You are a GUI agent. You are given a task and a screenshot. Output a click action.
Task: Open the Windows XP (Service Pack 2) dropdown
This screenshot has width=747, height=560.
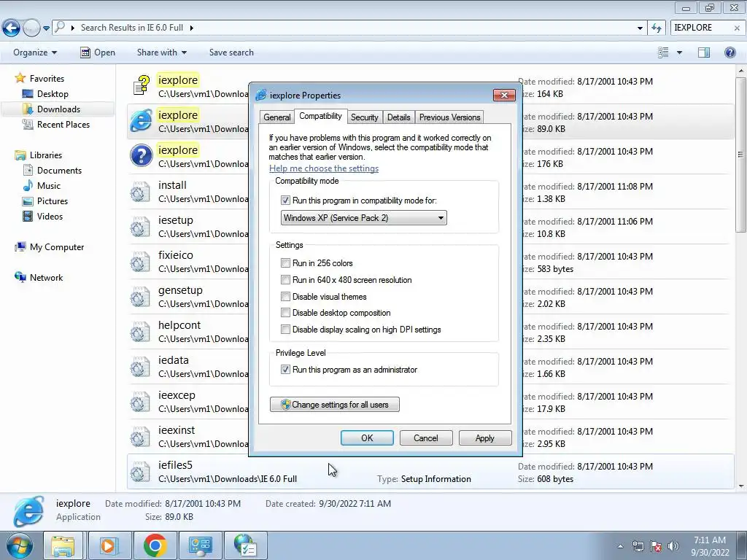pyautogui.click(x=363, y=218)
